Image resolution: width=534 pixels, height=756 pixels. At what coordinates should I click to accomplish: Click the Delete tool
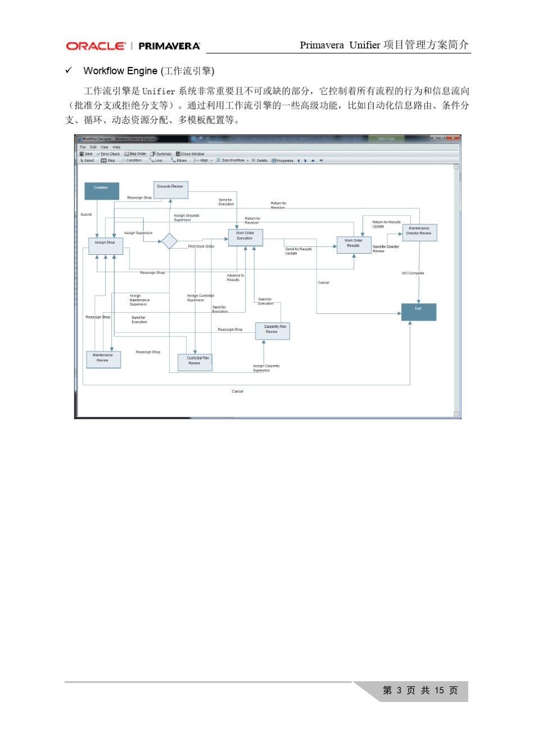coord(260,160)
